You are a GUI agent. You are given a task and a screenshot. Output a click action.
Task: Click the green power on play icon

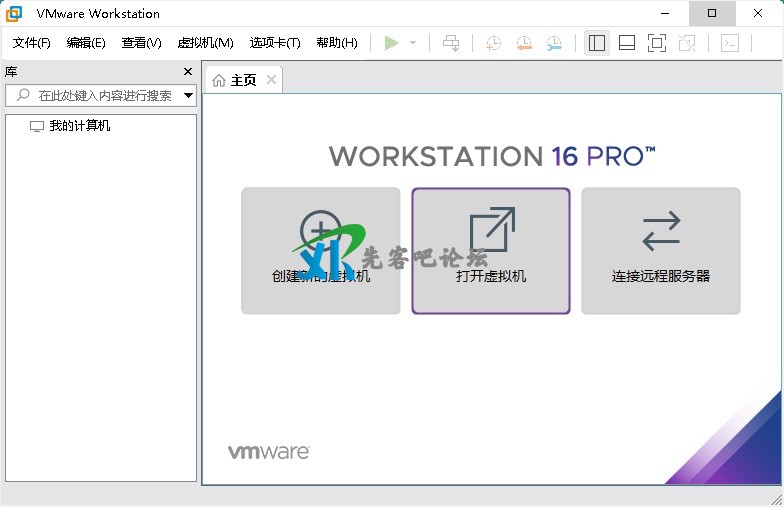point(391,43)
